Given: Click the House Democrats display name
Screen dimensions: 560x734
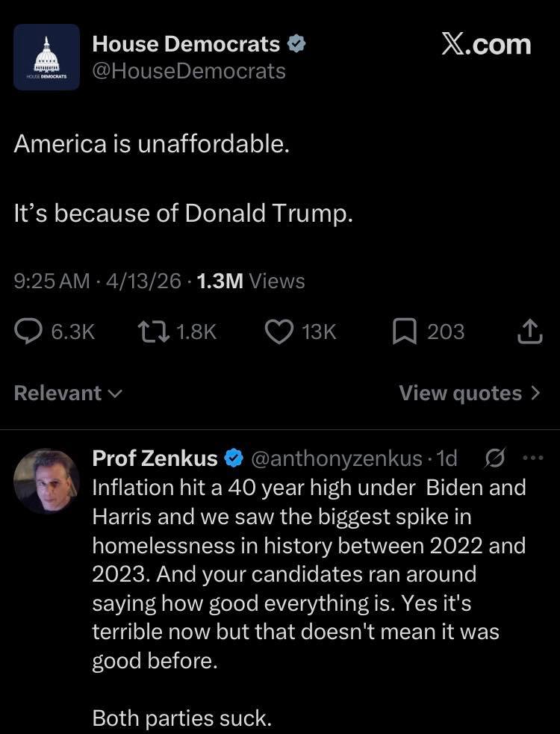Looking at the screenshot, I should [186, 45].
